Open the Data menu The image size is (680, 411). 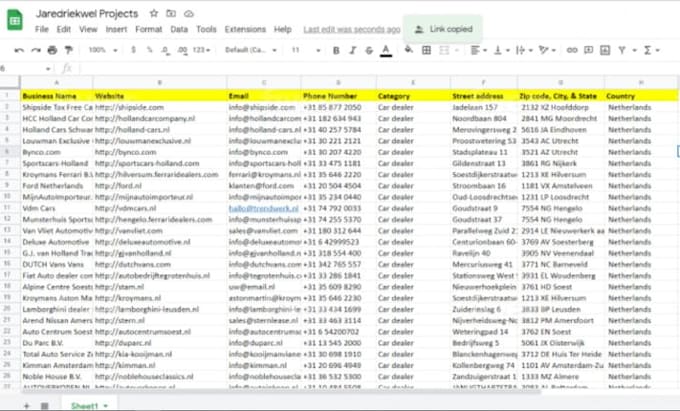click(x=179, y=29)
